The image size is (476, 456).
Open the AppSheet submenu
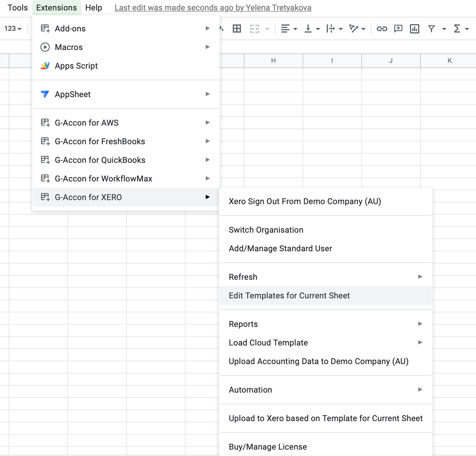pos(126,94)
